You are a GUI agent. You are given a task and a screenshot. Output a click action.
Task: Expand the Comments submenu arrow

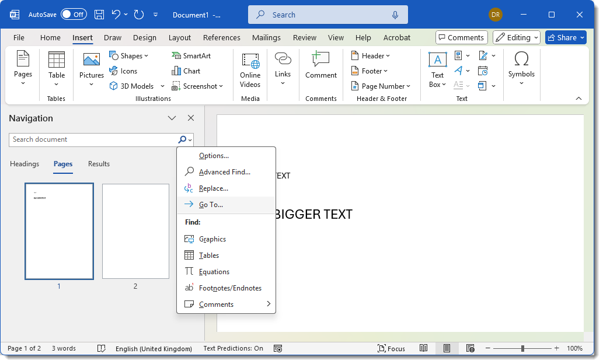click(x=269, y=304)
